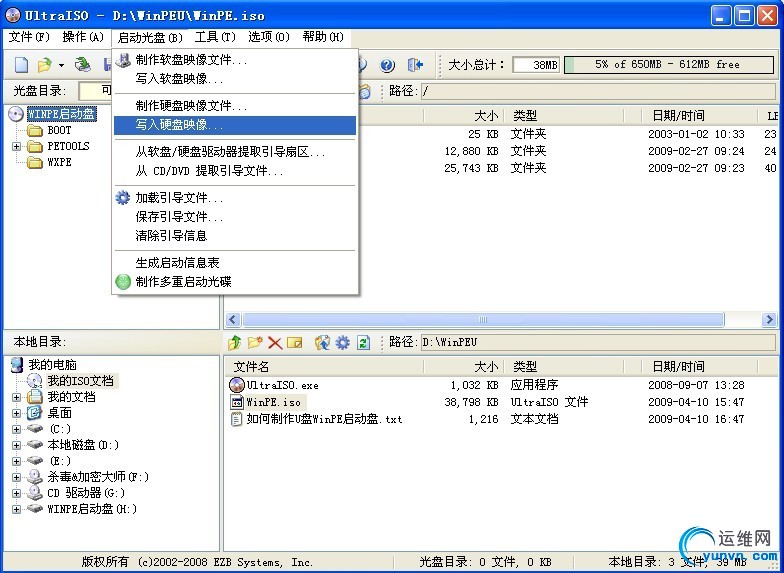This screenshot has width=784, height=573.
Task: Expand the (C:) drive node
Action: [16, 430]
